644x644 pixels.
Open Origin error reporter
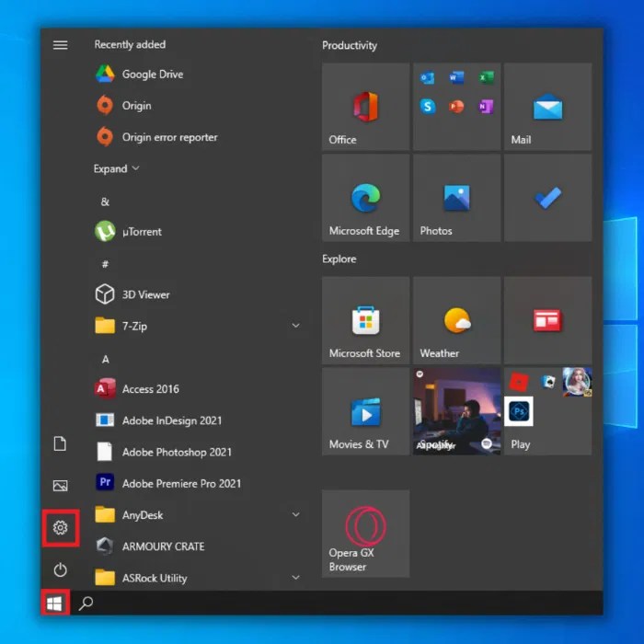pyautogui.click(x=197, y=137)
